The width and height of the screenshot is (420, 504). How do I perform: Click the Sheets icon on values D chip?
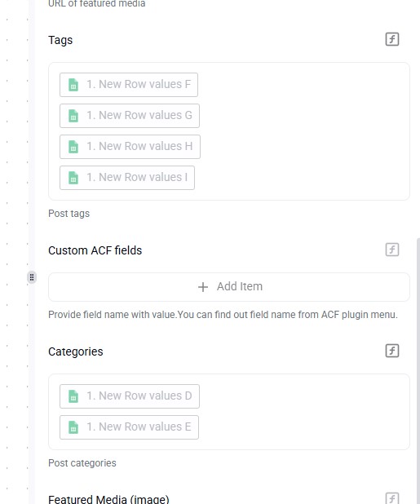point(73,396)
